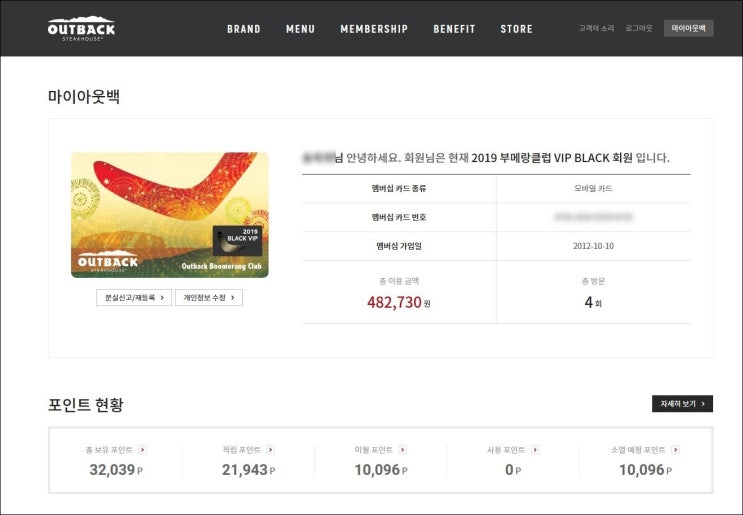The height and width of the screenshot is (515, 743).
Task: Click the 2012-10-10 join date
Action: pyautogui.click(x=593, y=246)
